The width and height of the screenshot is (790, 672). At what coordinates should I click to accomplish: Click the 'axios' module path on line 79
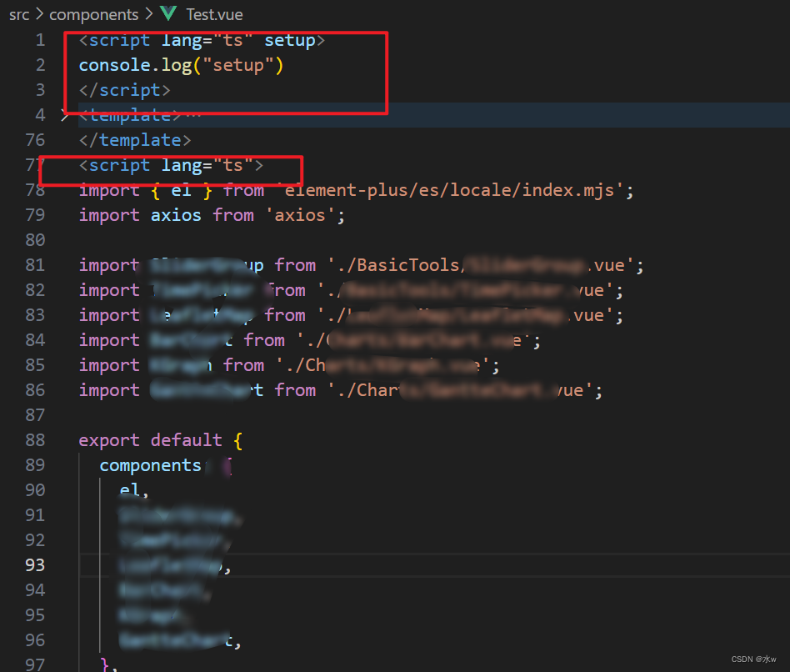[x=302, y=215]
